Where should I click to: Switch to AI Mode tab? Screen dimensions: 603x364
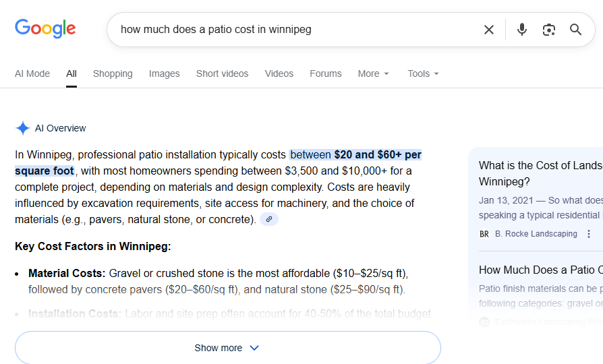tap(32, 73)
